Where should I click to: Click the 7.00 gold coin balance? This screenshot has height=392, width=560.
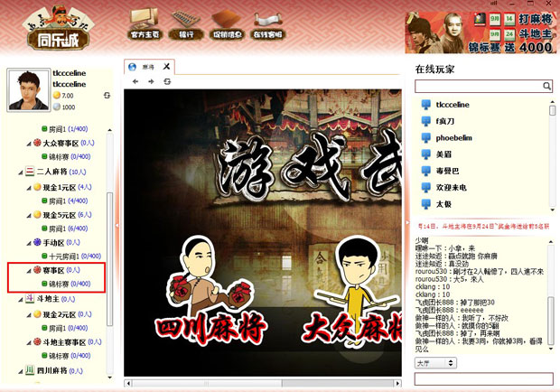[x=63, y=96]
